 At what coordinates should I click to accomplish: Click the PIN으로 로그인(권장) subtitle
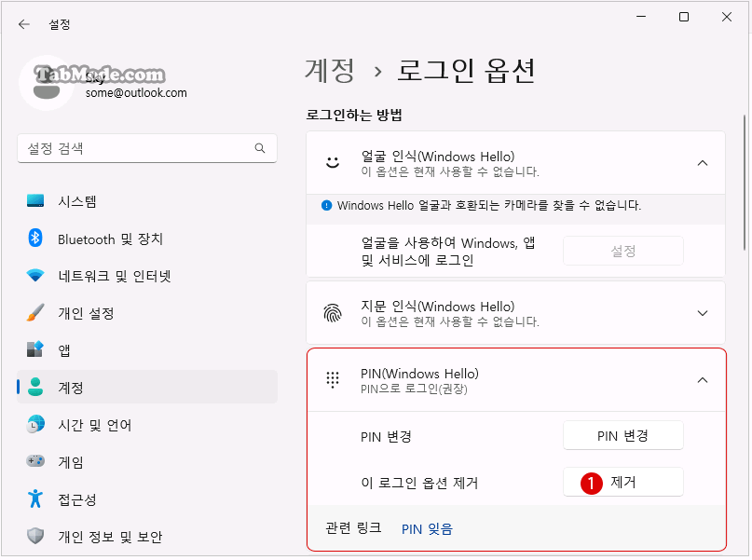point(414,389)
